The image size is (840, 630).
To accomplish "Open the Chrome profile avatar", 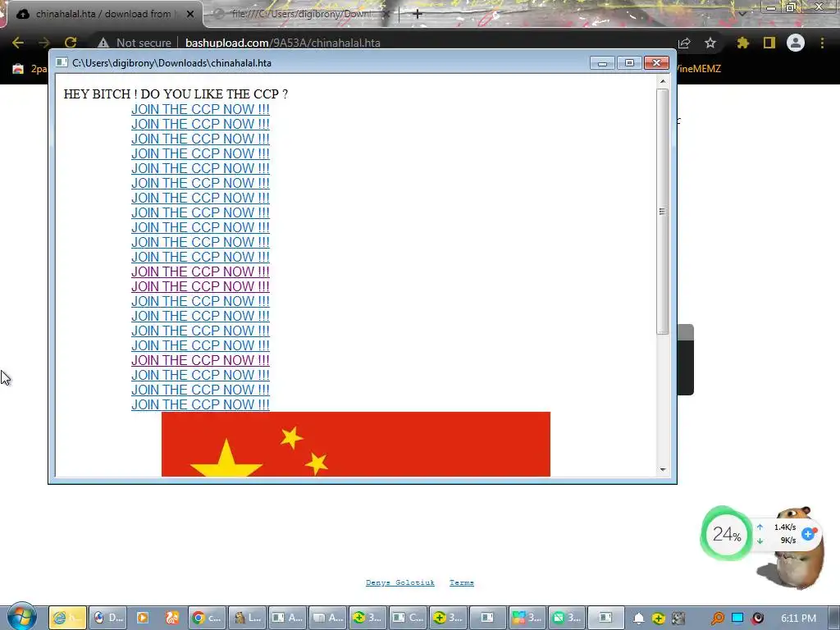I will point(796,43).
